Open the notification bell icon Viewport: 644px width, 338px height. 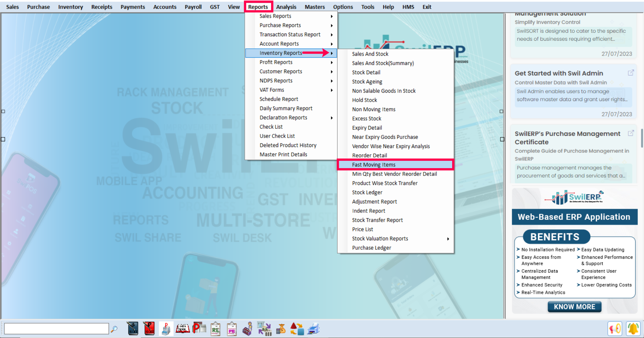pos(633,329)
